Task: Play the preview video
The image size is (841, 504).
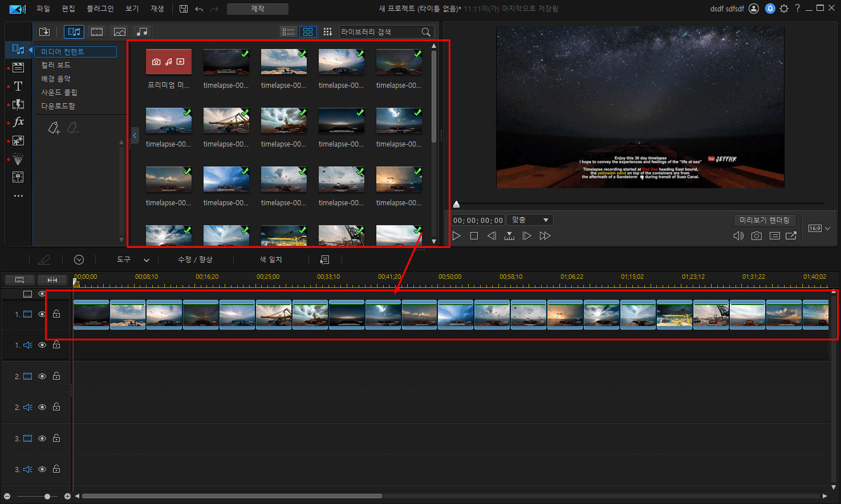Action: (x=456, y=235)
